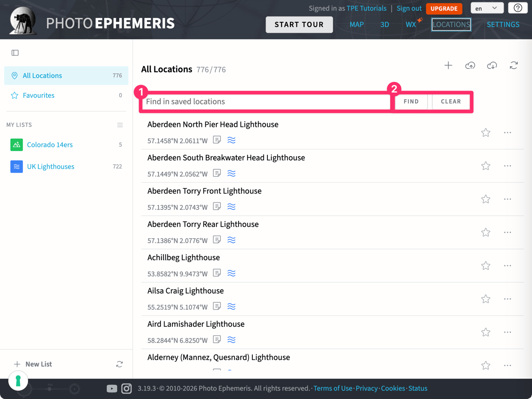Viewport: 532px width, 399px height.
Task: Open the Terms of Use link
Action: pyautogui.click(x=333, y=388)
